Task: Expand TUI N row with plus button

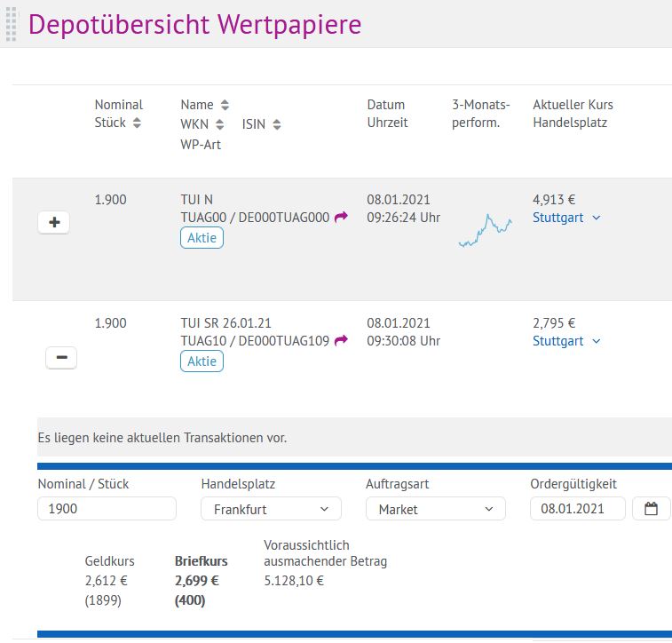Action: pos(53,223)
